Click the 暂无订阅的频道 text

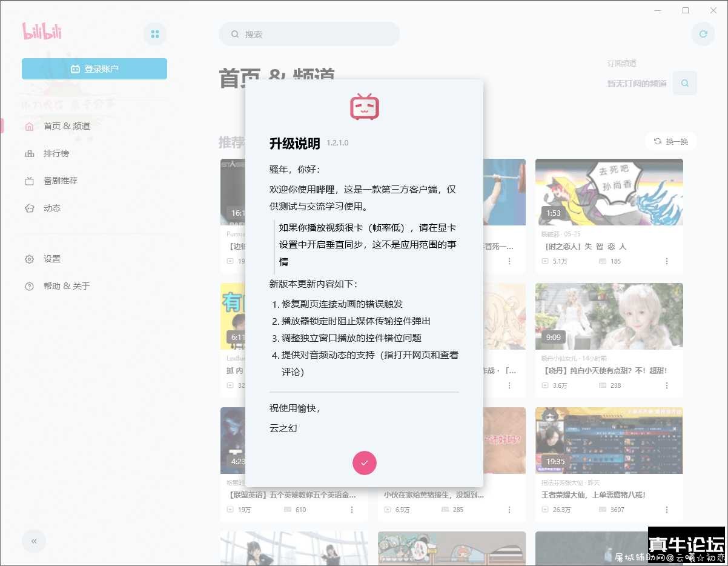coord(637,84)
